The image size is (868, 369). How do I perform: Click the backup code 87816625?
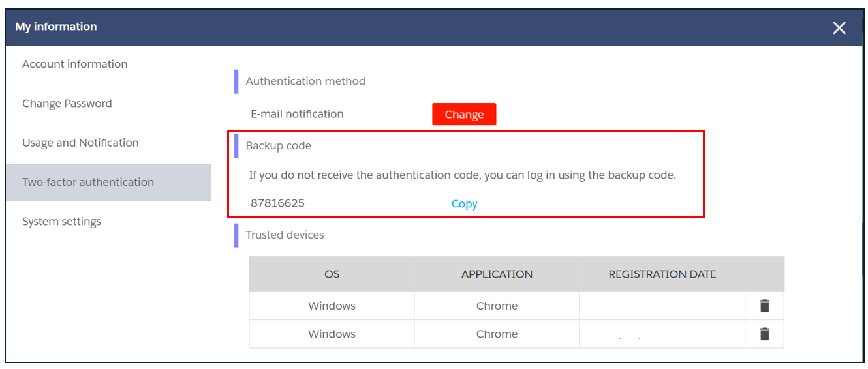[x=277, y=203]
